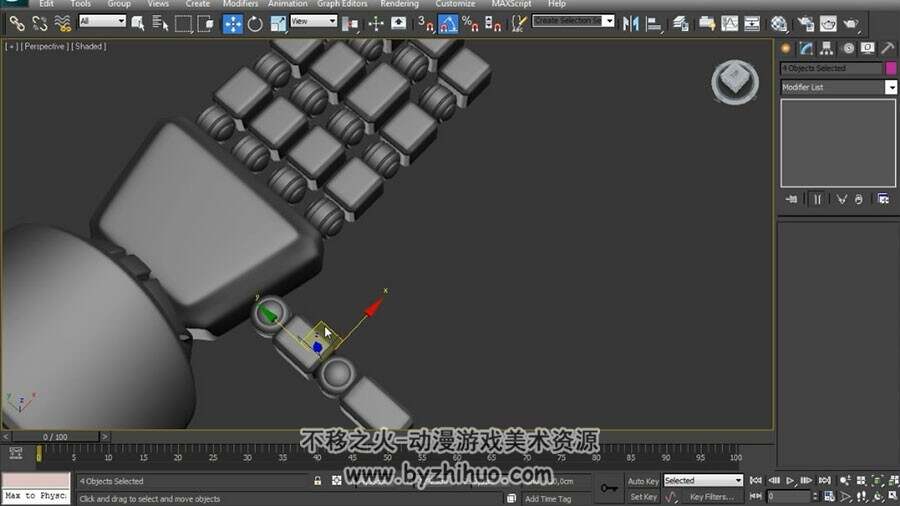Click Edit Named Selection Sets icon
This screenshot has height=506, width=900.
click(x=519, y=24)
